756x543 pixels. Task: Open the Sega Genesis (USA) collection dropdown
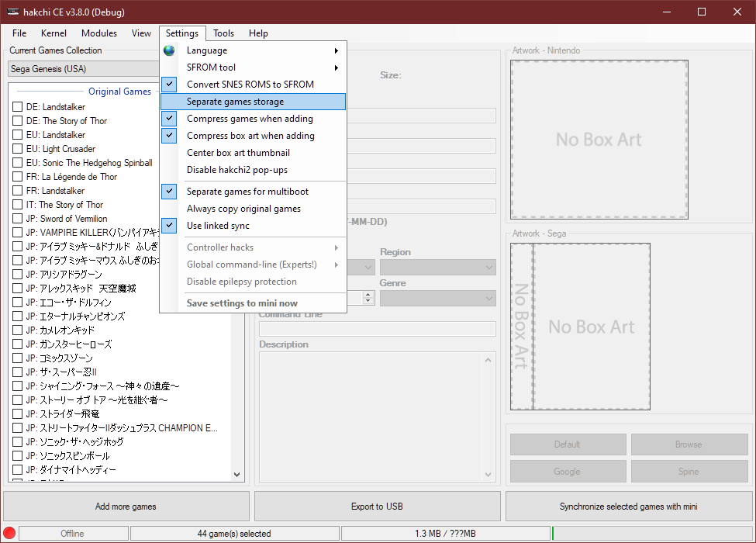tap(84, 69)
